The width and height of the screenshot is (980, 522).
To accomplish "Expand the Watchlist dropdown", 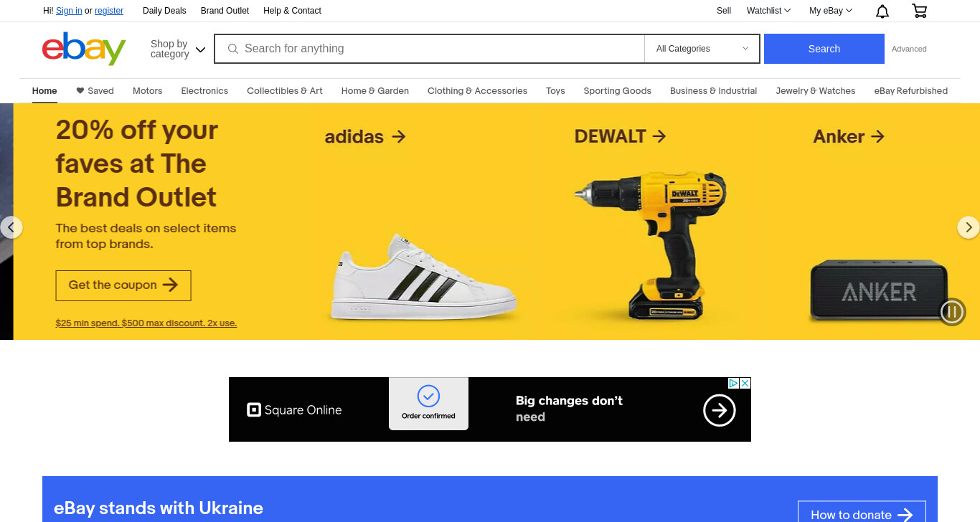I will [768, 11].
